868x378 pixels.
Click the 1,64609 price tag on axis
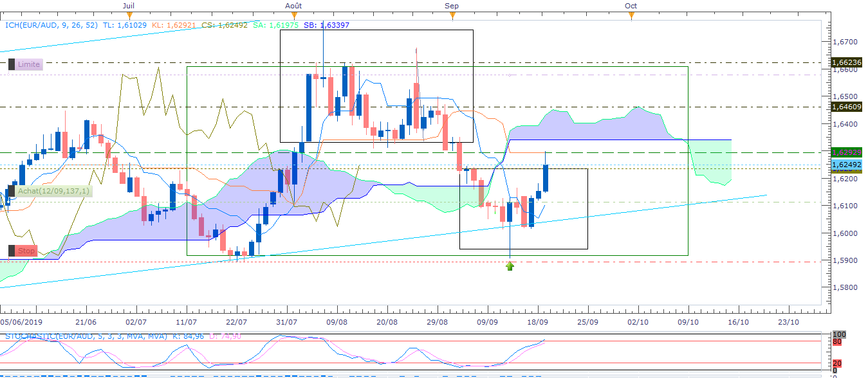tap(847, 107)
